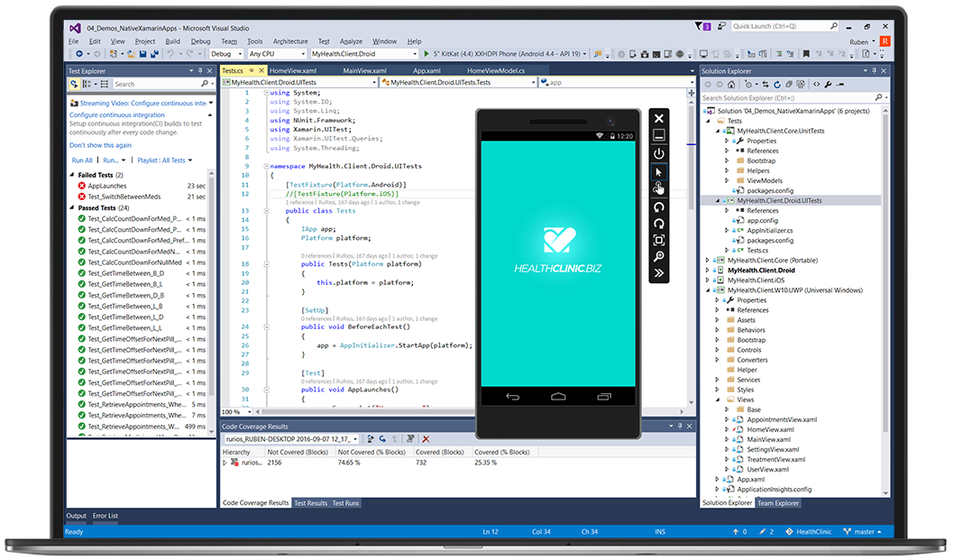Tap the Android recent apps button
Viewport: 954px width, 560px height.
[604, 397]
